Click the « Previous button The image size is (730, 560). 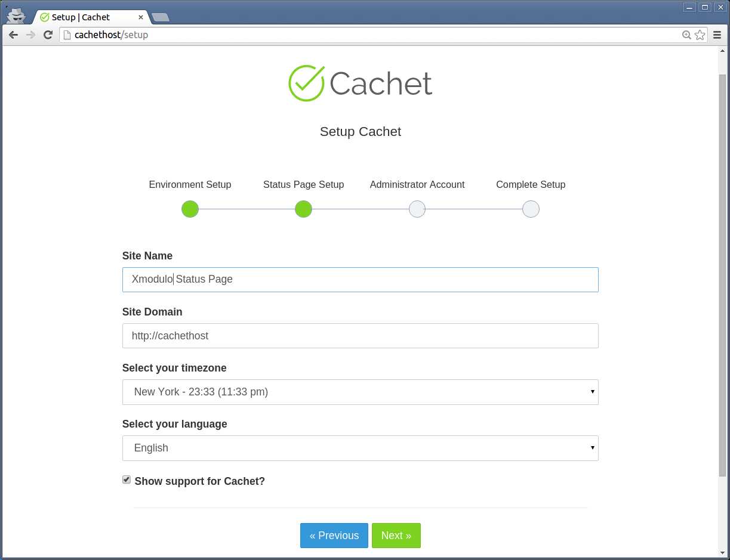click(x=334, y=536)
